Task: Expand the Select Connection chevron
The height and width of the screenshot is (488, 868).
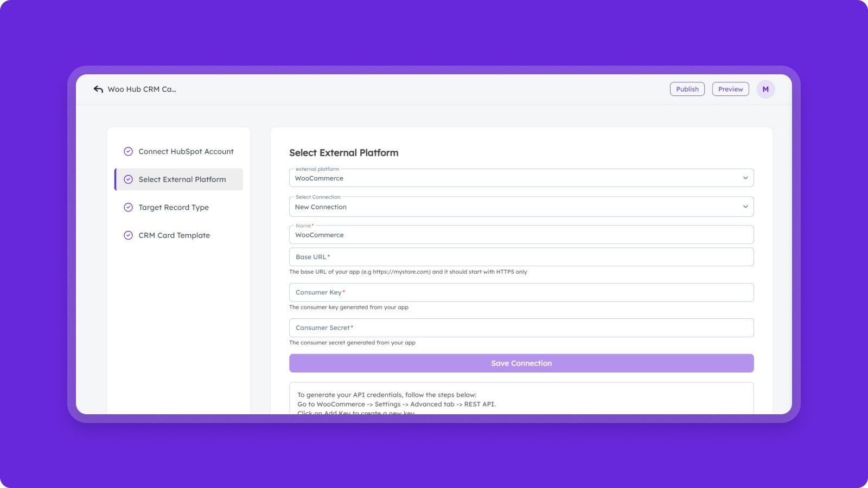Action: [745, 207]
